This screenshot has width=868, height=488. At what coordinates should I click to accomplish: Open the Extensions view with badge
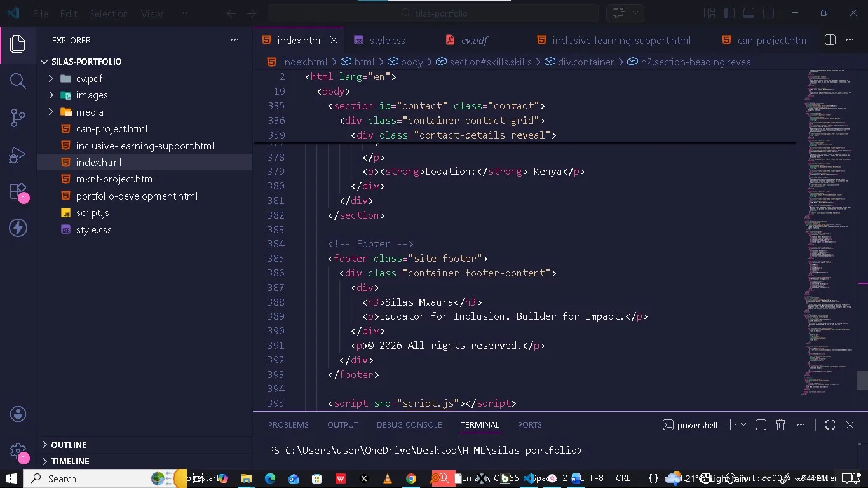(x=18, y=192)
